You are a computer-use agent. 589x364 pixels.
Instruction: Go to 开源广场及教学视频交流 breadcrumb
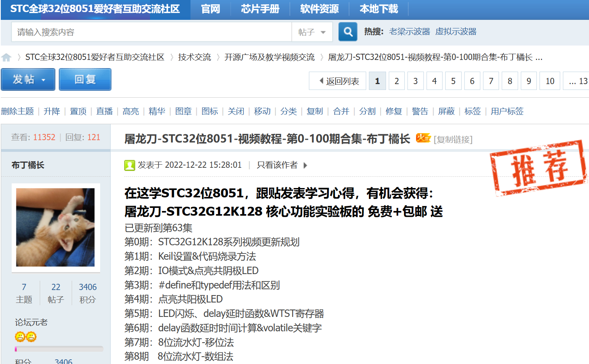click(x=270, y=57)
